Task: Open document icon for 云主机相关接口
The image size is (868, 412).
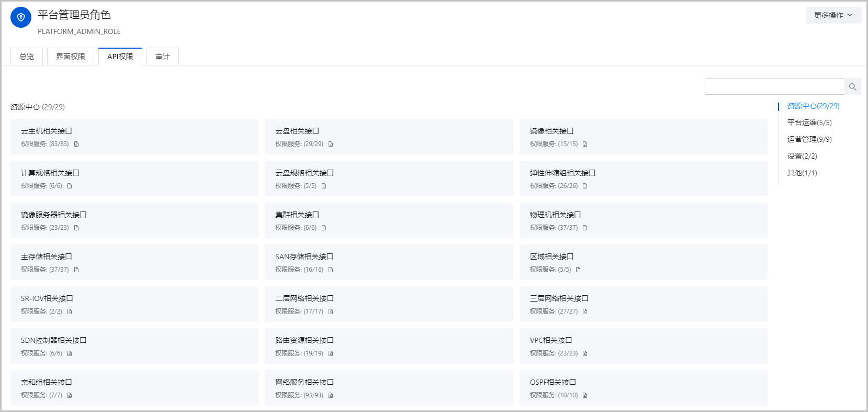Action: click(x=76, y=144)
